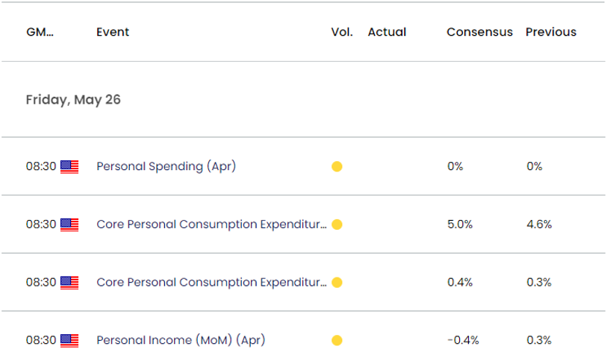Image resolution: width=607 pixels, height=364 pixels.
Task: Click the Actual column header
Action: coord(387,32)
